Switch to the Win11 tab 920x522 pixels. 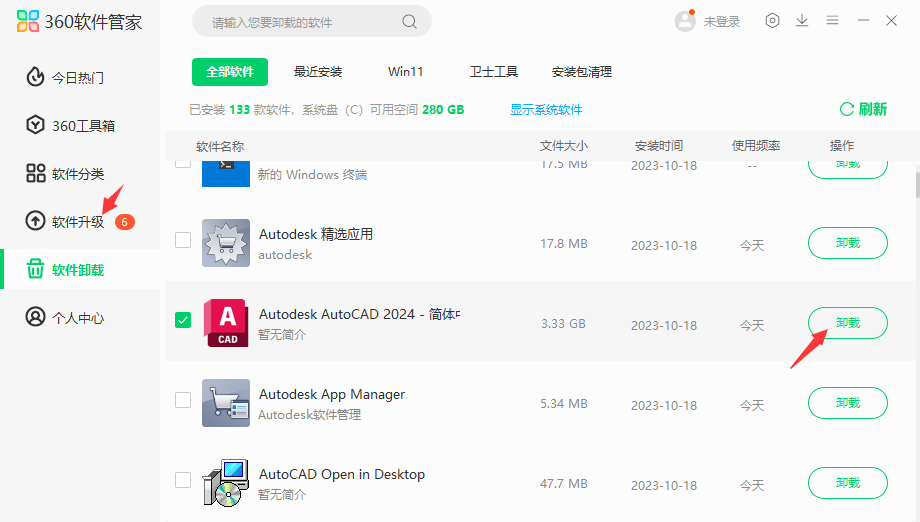pos(405,72)
